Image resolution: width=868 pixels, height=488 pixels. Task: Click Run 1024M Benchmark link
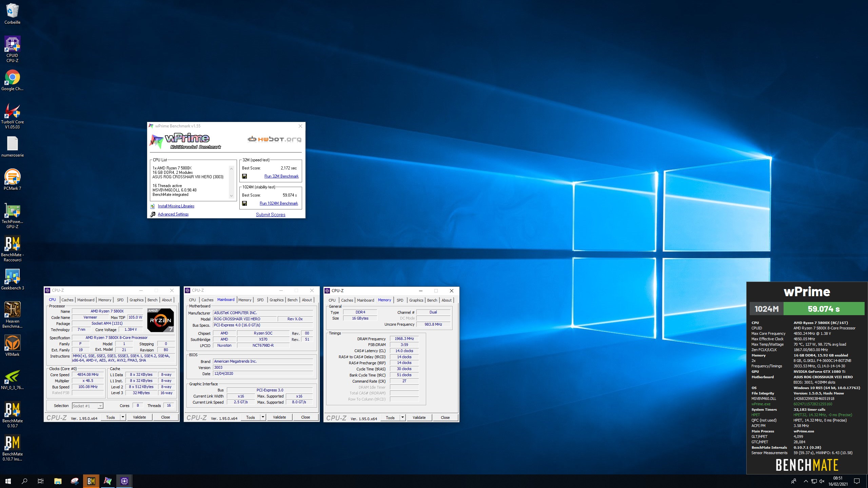point(279,203)
